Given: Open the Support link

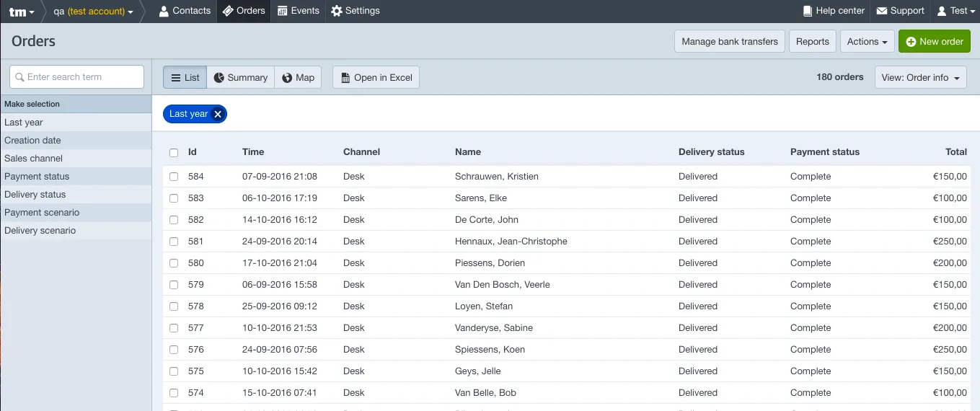Looking at the screenshot, I should coord(900,11).
